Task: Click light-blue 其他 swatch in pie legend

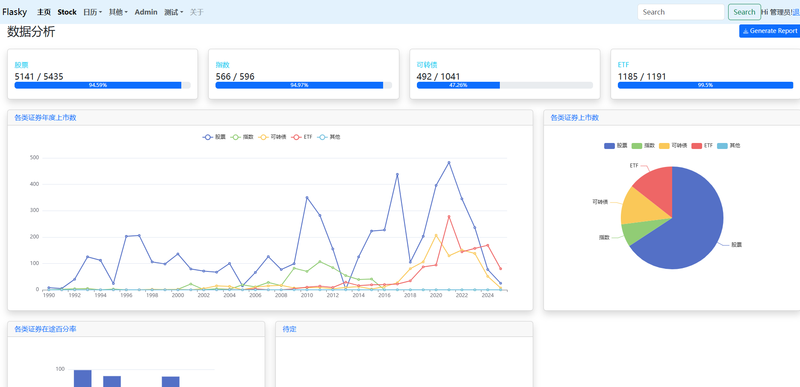Action: [x=722, y=146]
